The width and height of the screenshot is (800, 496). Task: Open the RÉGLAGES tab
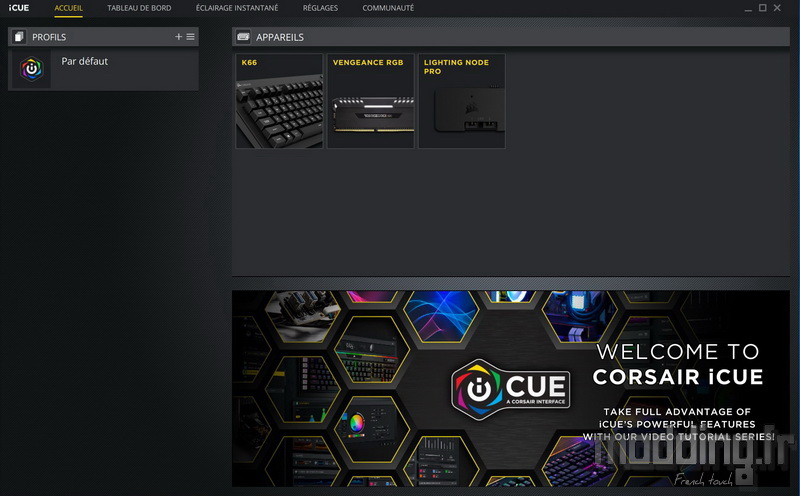[320, 8]
